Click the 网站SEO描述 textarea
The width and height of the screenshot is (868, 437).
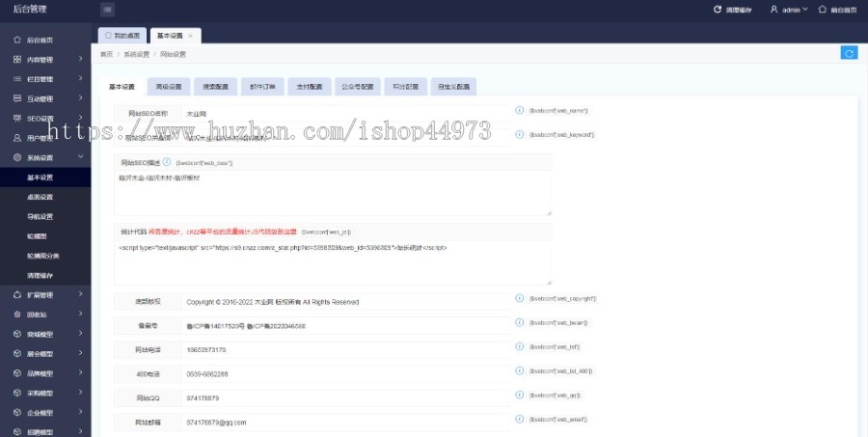pos(333,193)
